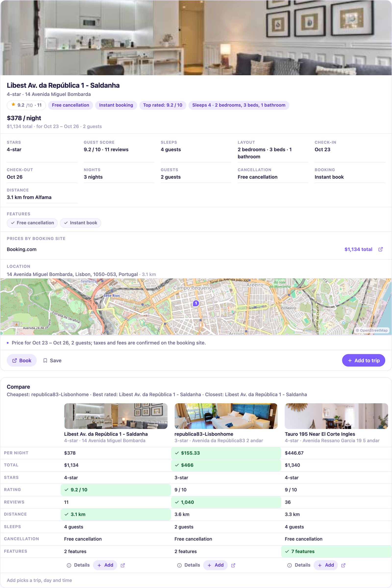Viewport: 392px width, 588px height.
Task: Click the 7 features cell
Action: point(336,551)
